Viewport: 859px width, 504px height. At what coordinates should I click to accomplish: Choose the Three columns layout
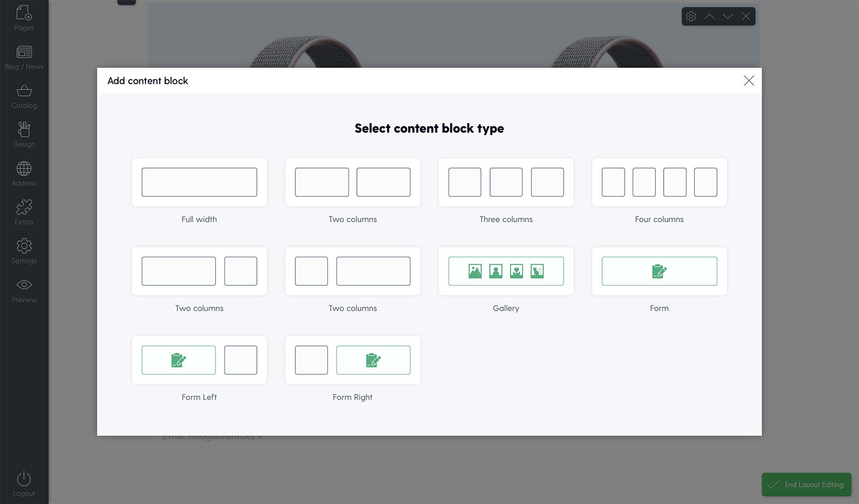pos(506,182)
